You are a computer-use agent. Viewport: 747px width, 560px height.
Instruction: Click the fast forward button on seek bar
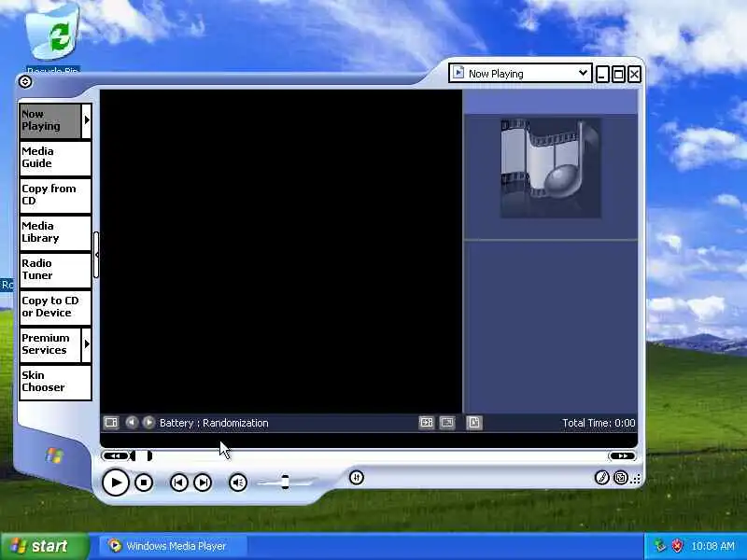[622, 455]
